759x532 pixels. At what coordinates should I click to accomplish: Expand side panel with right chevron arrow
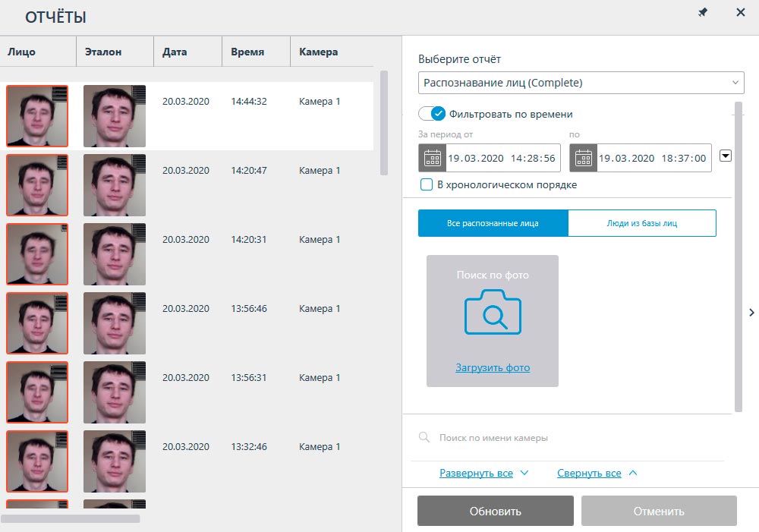click(x=751, y=312)
